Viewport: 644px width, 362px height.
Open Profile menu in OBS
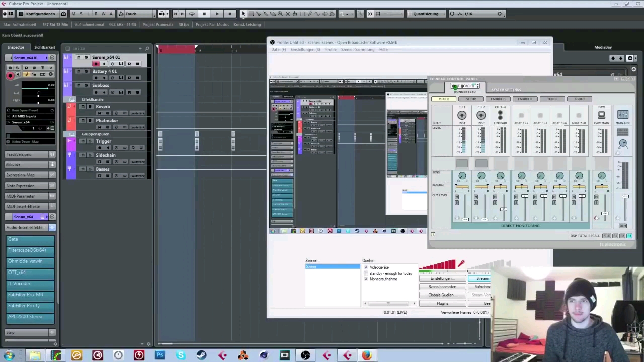tap(331, 50)
